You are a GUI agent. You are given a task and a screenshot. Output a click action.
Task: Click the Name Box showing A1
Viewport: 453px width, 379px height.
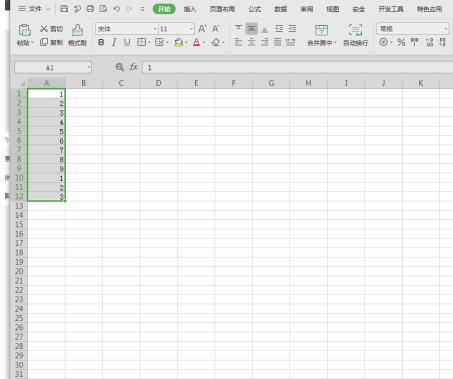(53, 68)
